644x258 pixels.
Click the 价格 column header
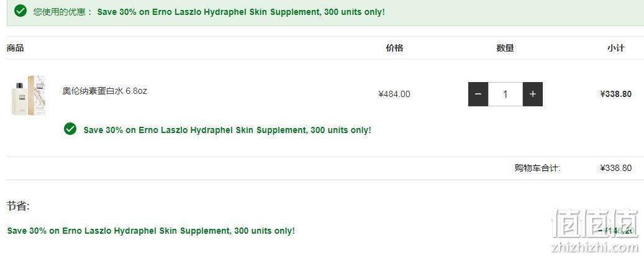(x=394, y=48)
